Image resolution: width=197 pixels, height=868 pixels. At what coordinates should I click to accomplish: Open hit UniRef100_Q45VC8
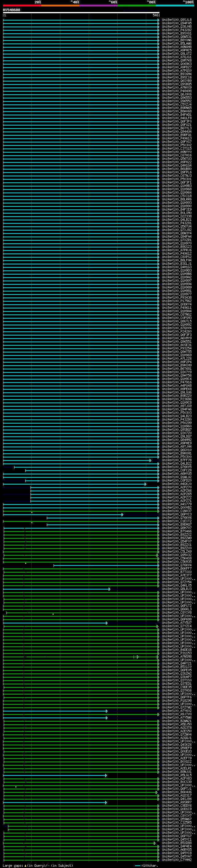[x=176, y=853]
